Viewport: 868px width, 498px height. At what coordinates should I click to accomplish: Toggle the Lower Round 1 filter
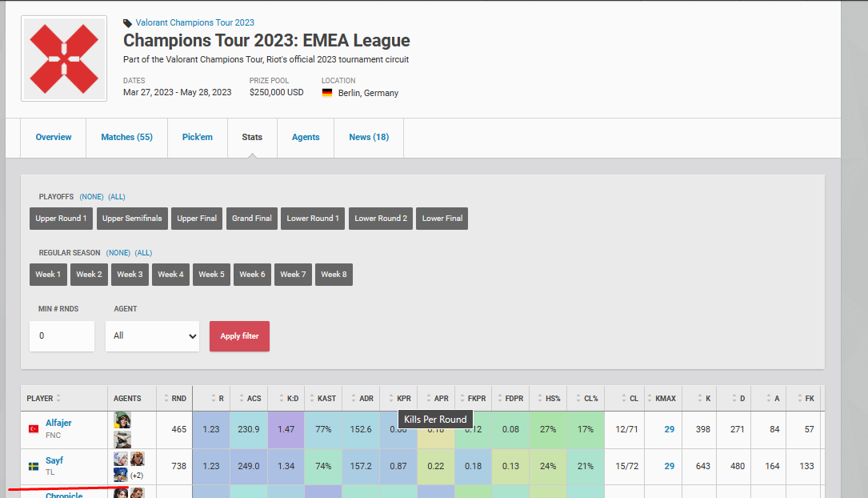(313, 219)
